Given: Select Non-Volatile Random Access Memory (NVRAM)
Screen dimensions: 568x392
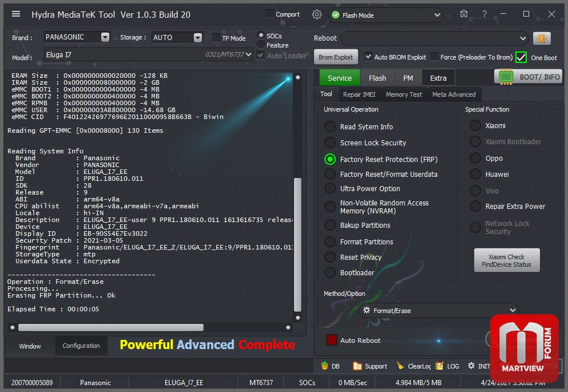Looking at the screenshot, I should [x=329, y=207].
